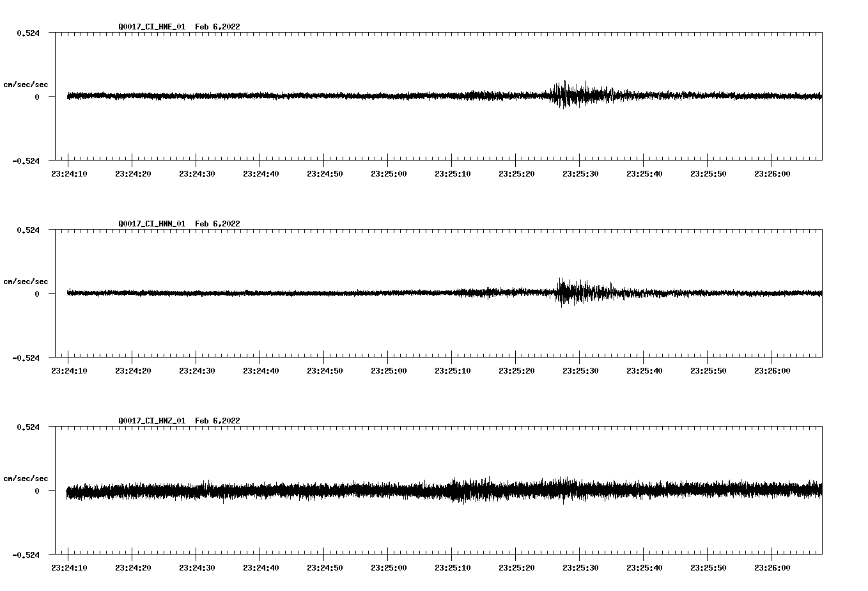The height and width of the screenshot is (591, 868).
Task: Click the 23:24:40 time label under HNZ plot
Action: pyautogui.click(x=261, y=568)
